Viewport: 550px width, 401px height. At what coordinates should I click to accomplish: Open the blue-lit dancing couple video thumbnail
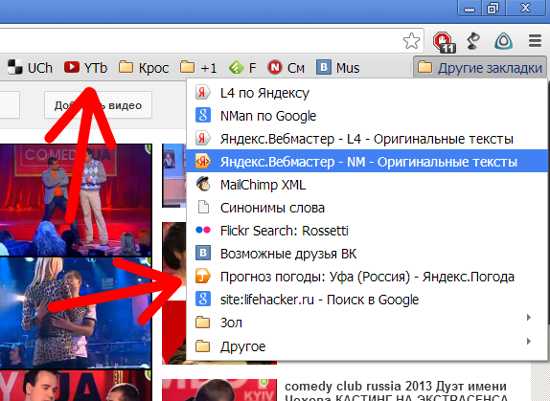(x=75, y=313)
